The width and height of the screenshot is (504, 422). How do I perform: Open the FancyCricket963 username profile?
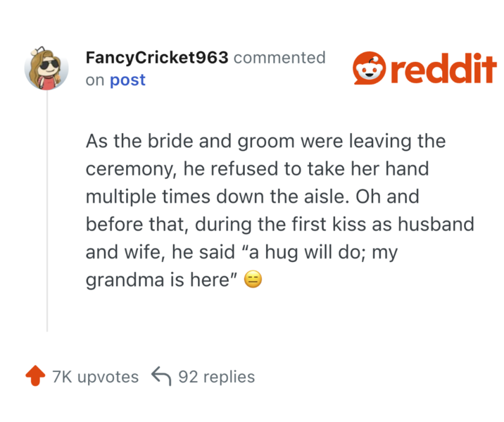tap(157, 58)
